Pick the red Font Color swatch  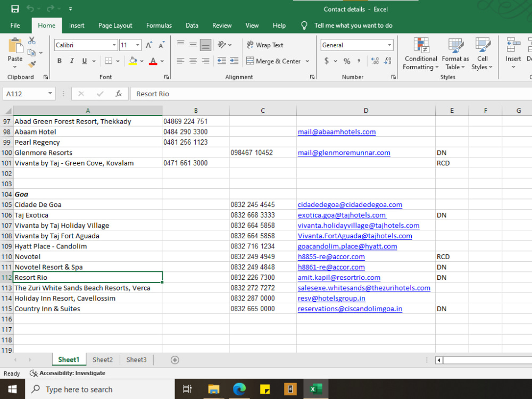tap(153, 61)
